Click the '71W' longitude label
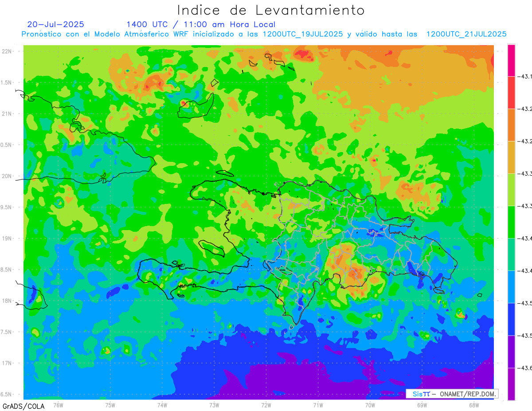Viewport: 532px width, 411px height. pyautogui.click(x=318, y=405)
